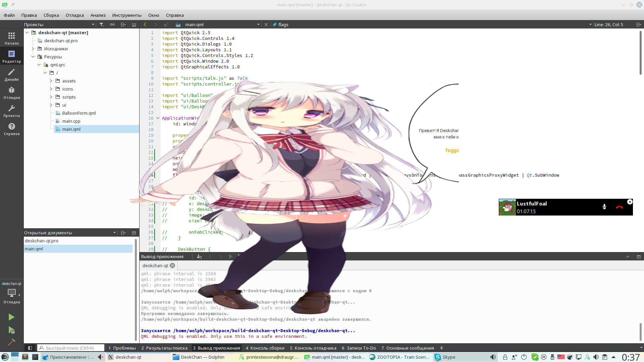This screenshot has height=362, width=644.
Task: Close the Skype call notification
Action: (630, 202)
